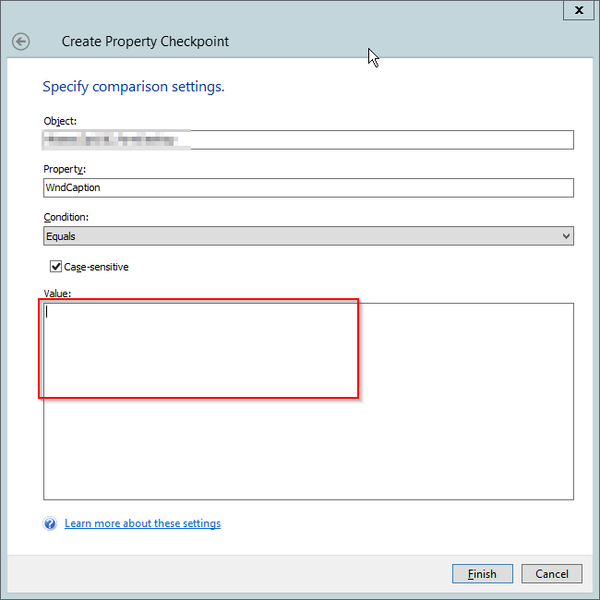Click the Case-sensitive label text
This screenshot has width=600, height=600.
96,267
